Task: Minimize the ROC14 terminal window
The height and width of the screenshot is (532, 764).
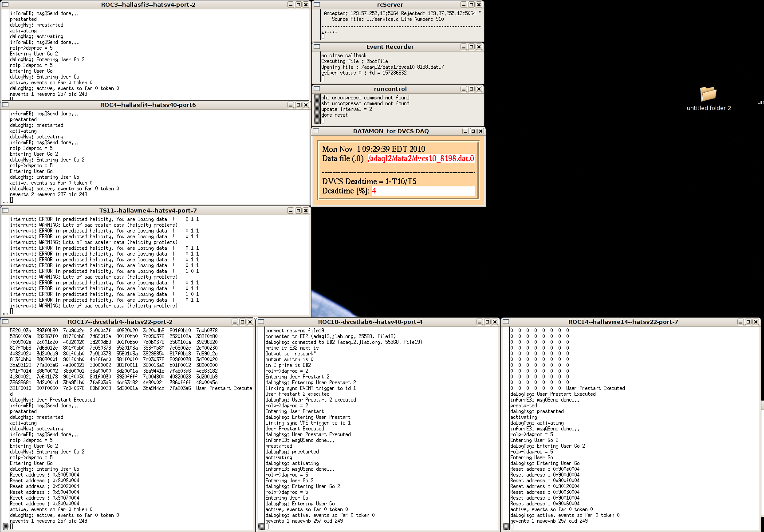Action: (740, 322)
